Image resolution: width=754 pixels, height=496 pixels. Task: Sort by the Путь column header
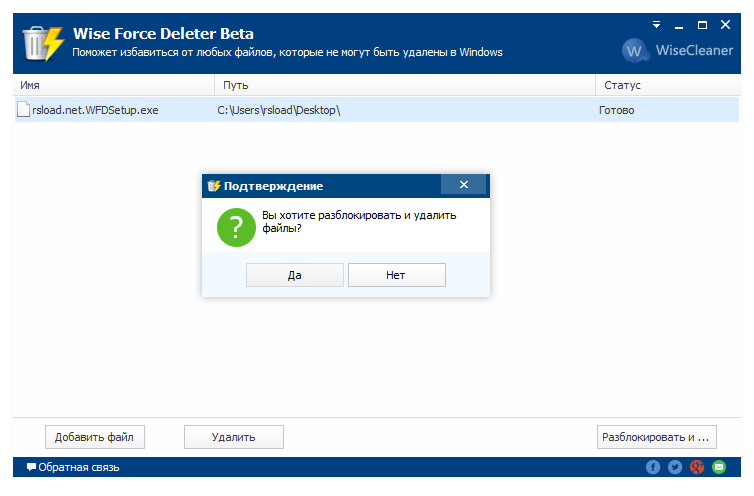pos(405,85)
